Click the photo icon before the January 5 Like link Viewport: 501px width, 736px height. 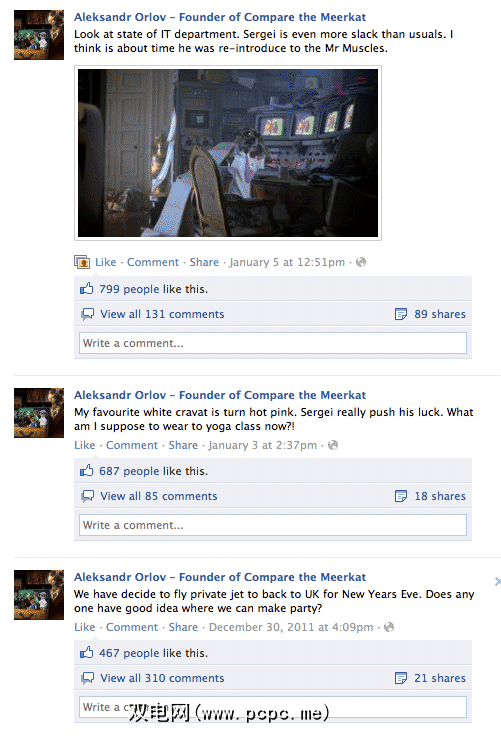pyautogui.click(x=82, y=262)
